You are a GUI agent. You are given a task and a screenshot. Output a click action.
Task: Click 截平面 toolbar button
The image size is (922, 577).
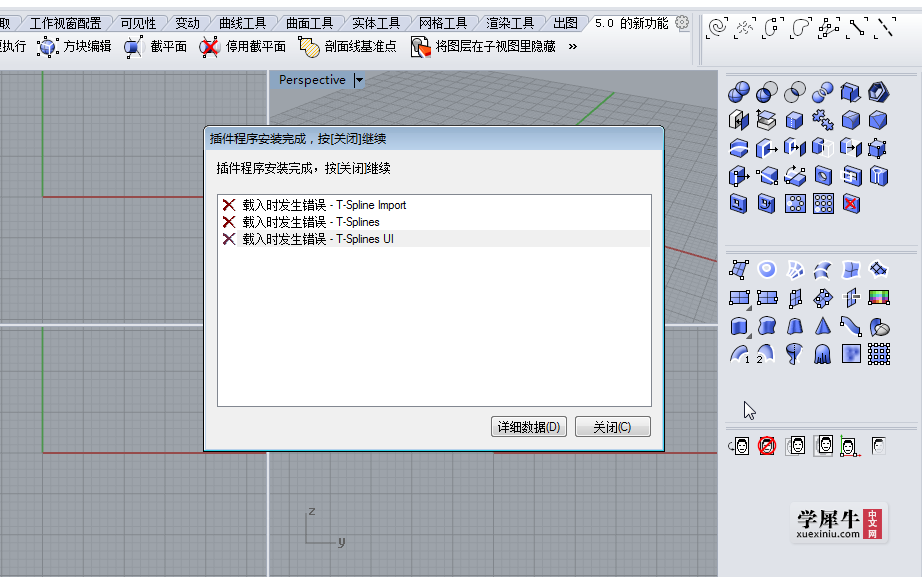(x=155, y=46)
